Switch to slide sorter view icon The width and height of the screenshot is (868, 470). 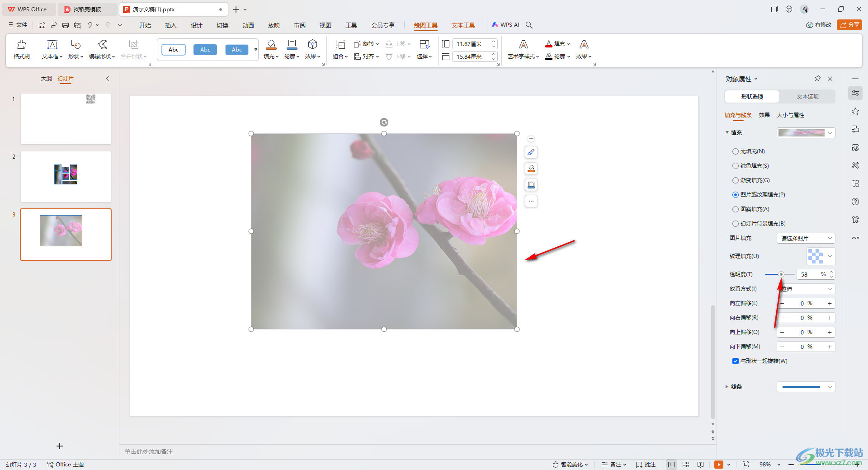click(686, 465)
